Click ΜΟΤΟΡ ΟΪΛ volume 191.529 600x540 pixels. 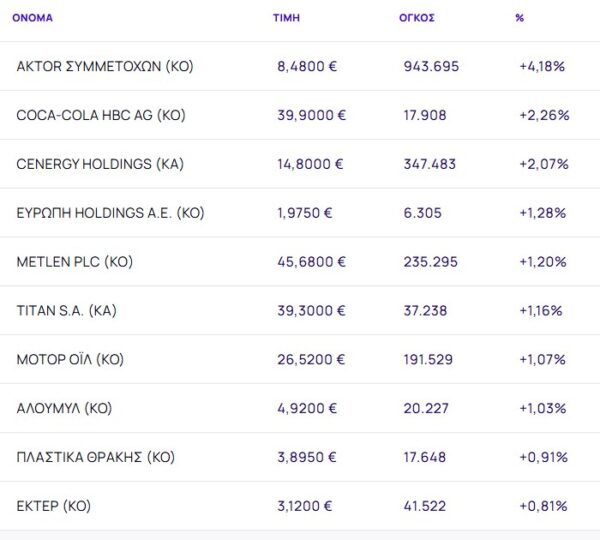click(429, 359)
